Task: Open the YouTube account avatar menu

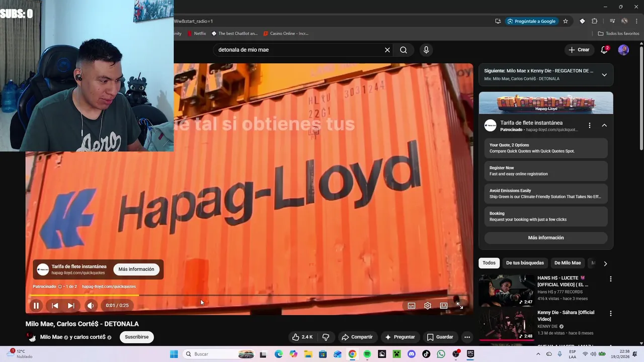Action: (x=623, y=50)
